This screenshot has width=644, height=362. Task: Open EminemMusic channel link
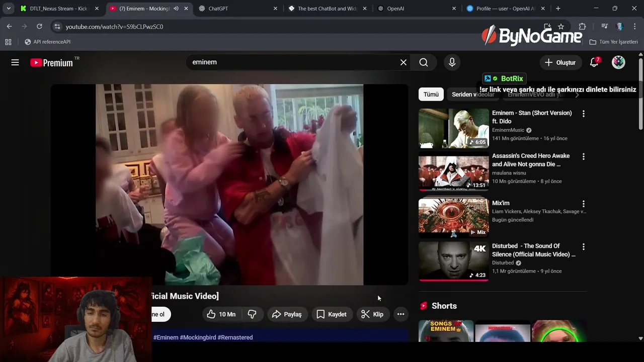pos(508,130)
